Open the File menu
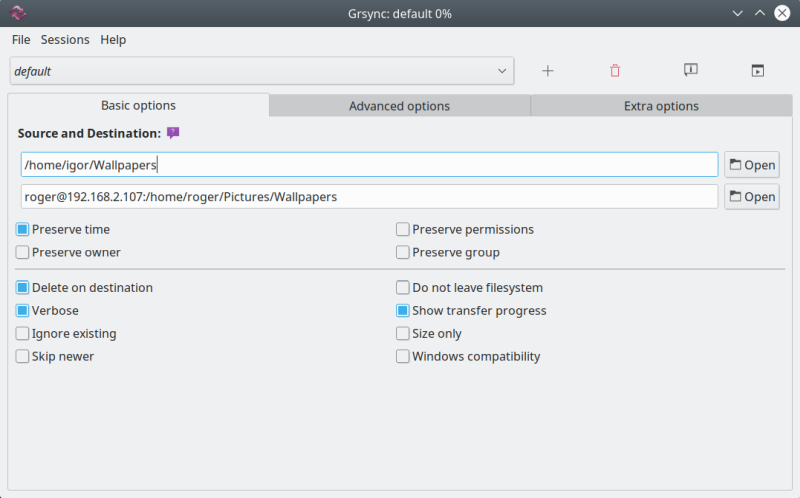Screen dimensions: 800x498 [x=21, y=40]
